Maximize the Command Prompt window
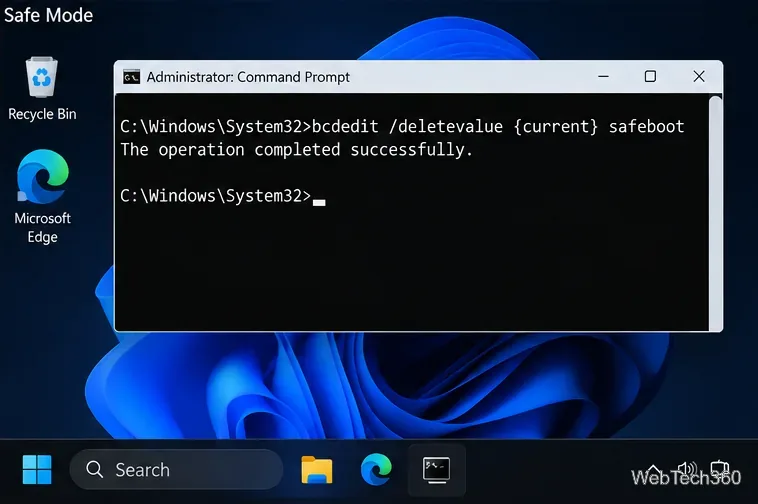The width and height of the screenshot is (758, 504). [x=650, y=76]
